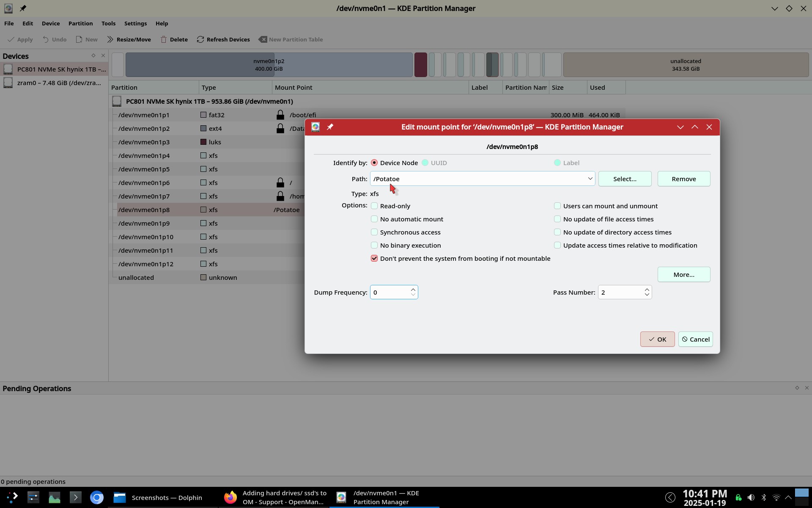Click the pin icon in dialog titlebar

tap(330, 127)
